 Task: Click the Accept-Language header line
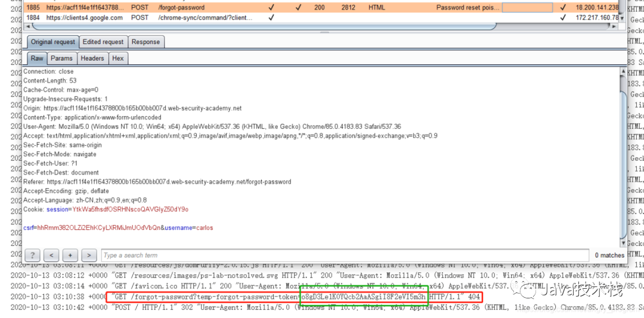pyautogui.click(x=85, y=200)
